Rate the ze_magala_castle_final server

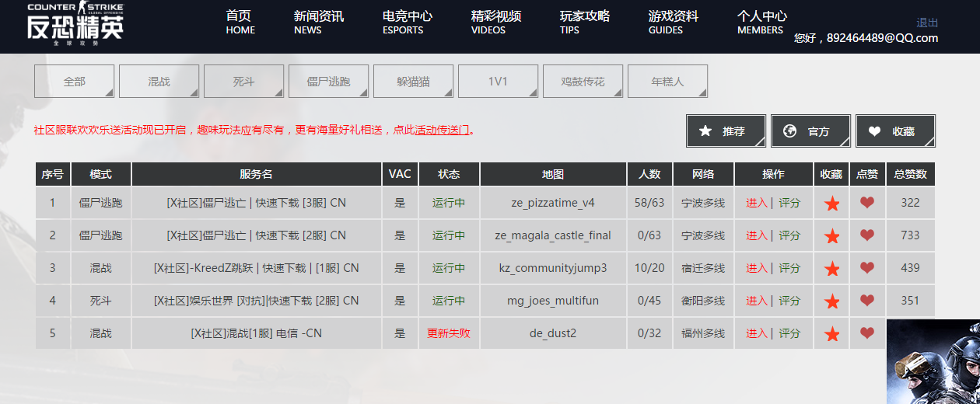[x=789, y=235]
